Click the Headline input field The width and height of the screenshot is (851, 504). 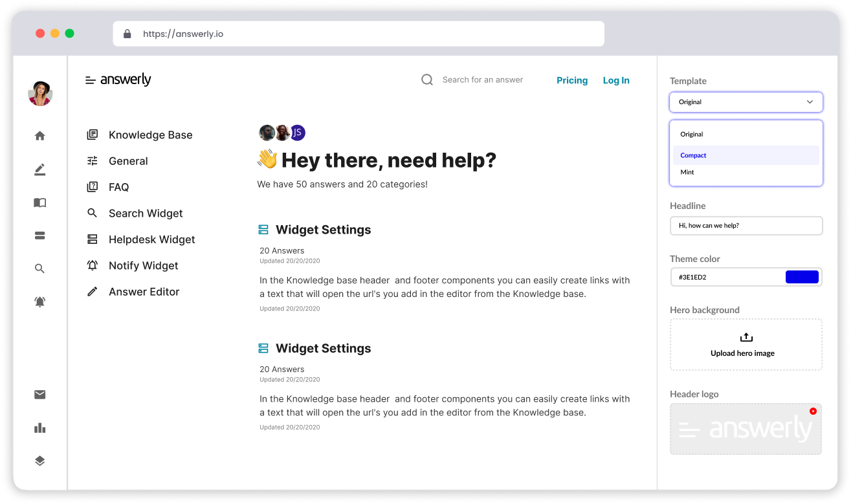click(746, 226)
